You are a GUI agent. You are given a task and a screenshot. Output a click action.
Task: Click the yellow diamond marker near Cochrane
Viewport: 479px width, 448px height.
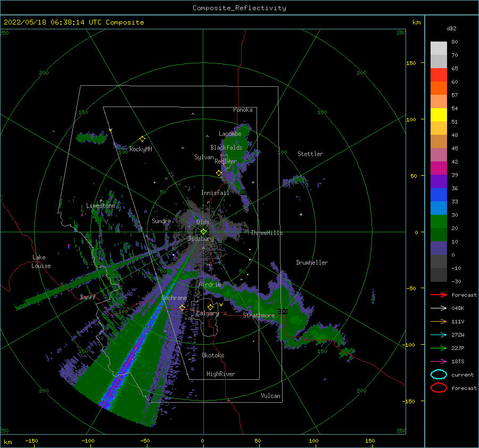[182, 307]
